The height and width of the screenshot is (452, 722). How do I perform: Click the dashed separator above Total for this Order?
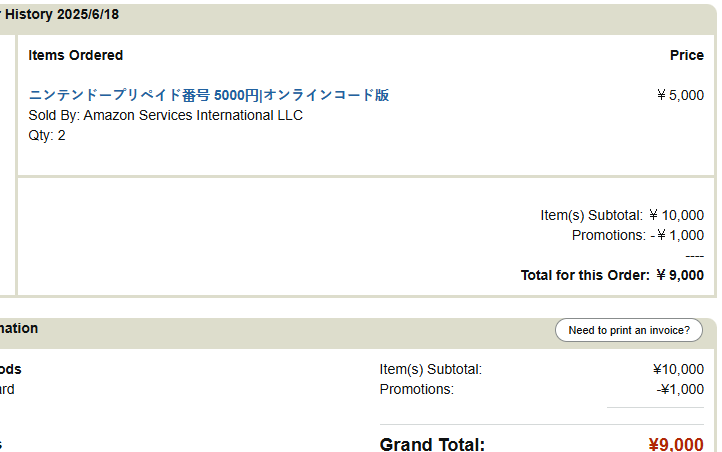tap(695, 255)
